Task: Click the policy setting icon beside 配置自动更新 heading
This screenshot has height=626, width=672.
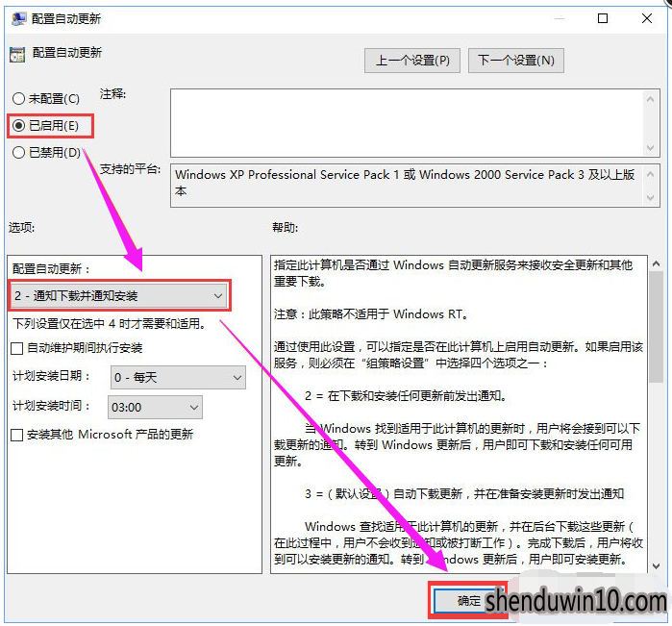Action: [17, 55]
